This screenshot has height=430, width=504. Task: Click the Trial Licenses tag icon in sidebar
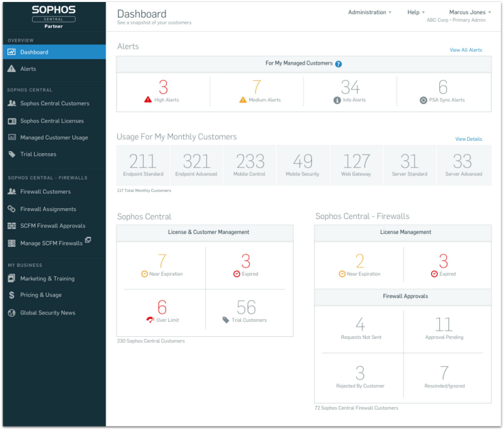pos(12,154)
